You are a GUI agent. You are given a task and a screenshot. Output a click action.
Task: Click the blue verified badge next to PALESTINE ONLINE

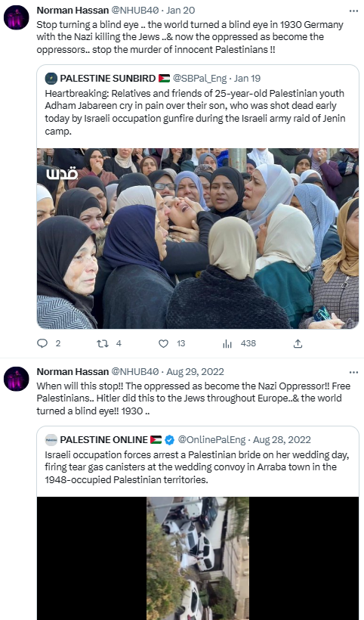click(x=170, y=440)
